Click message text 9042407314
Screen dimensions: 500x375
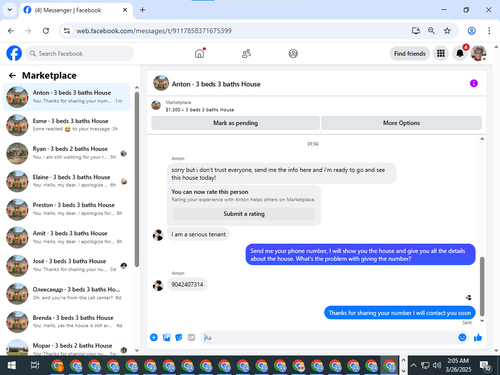coord(187,284)
